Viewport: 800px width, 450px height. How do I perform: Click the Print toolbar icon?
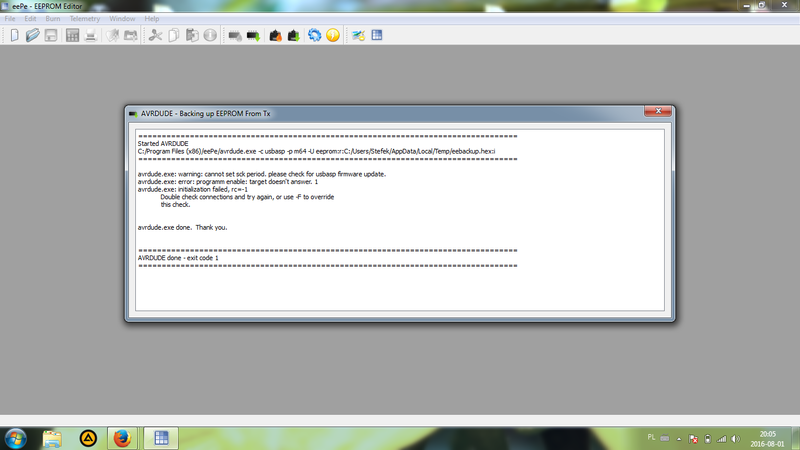tap(91, 35)
